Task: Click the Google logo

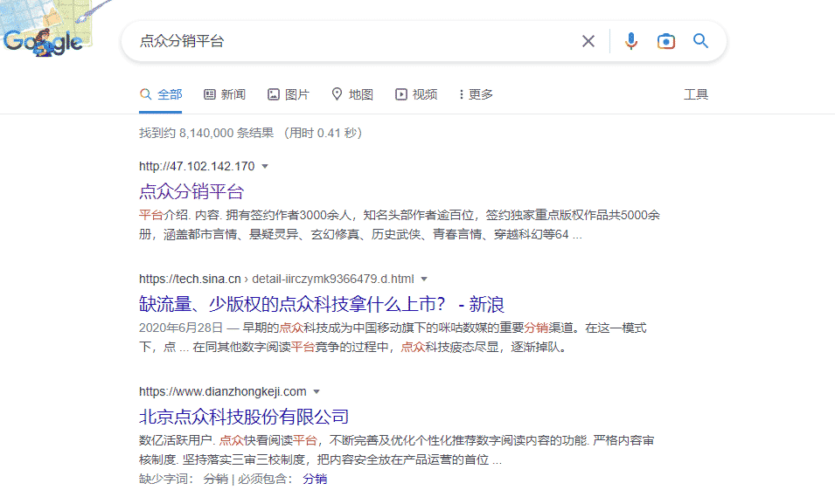Action: coord(42,39)
